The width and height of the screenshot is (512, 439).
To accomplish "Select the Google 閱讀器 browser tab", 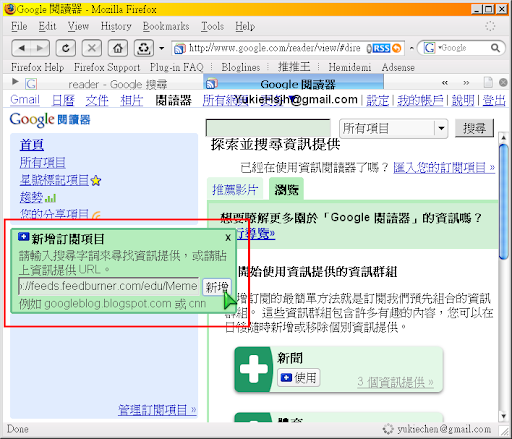I will [x=293, y=82].
